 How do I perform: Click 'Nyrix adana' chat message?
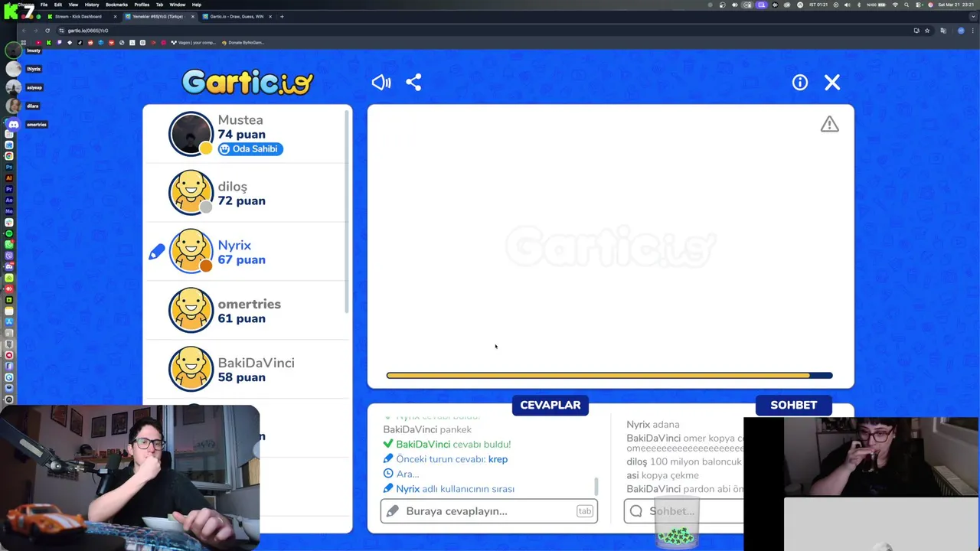point(653,425)
